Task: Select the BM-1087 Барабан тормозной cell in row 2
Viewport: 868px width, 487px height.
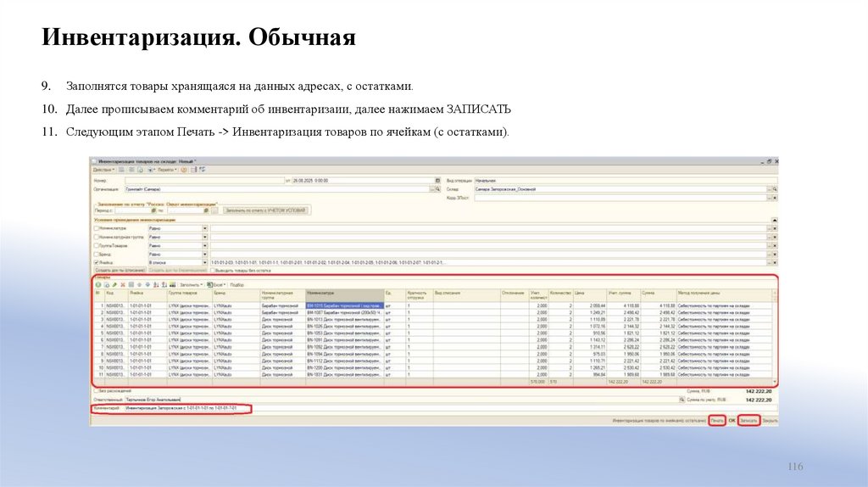Action: pos(345,312)
